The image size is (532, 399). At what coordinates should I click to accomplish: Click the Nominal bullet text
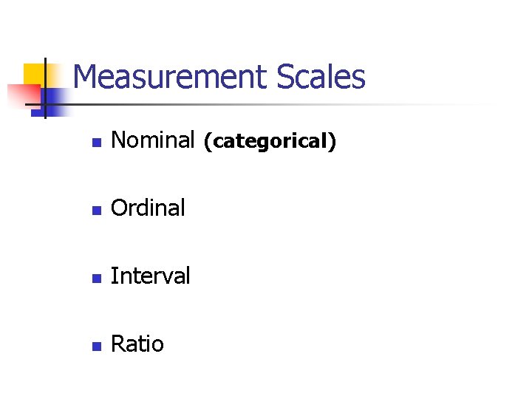(152, 139)
